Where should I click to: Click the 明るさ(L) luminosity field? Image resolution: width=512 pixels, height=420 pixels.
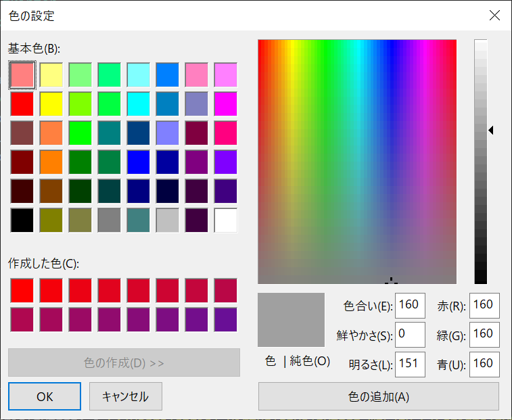pos(410,364)
